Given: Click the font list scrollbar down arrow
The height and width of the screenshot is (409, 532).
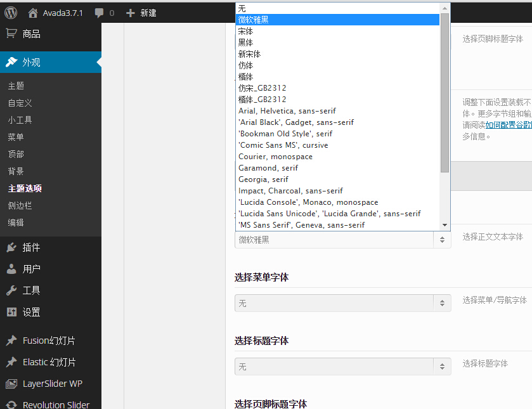Looking at the screenshot, I should click(x=444, y=225).
